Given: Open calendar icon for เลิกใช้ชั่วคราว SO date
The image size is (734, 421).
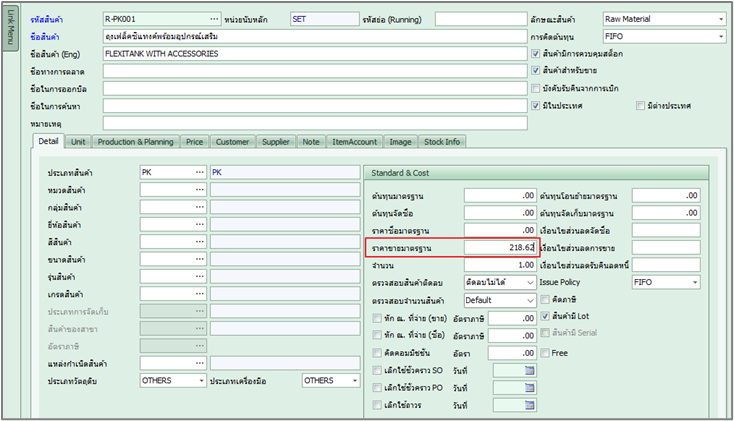Looking at the screenshot, I should [x=530, y=370].
